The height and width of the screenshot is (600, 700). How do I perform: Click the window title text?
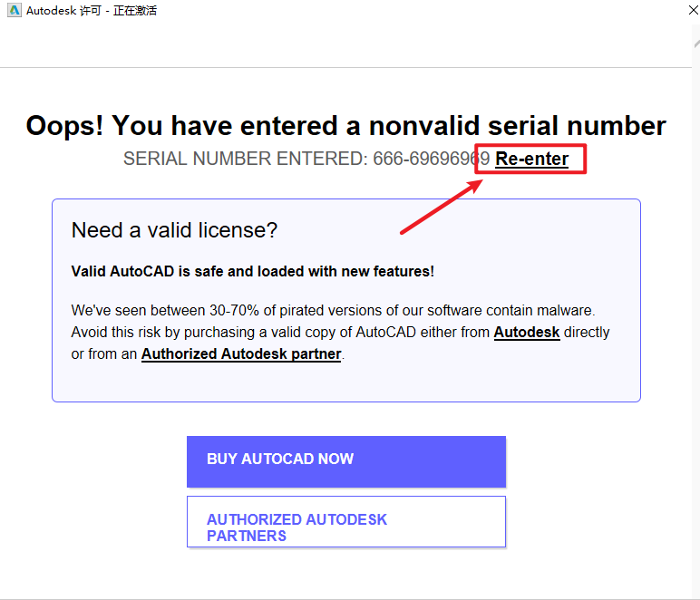coord(92,11)
